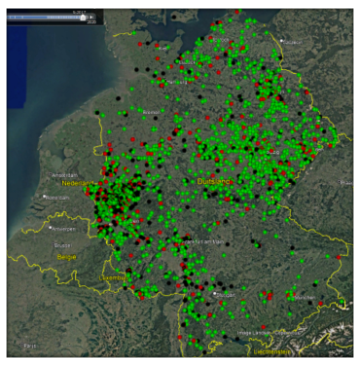Click the Antwerpen city placemark
The image size is (360, 366).
click(x=50, y=228)
